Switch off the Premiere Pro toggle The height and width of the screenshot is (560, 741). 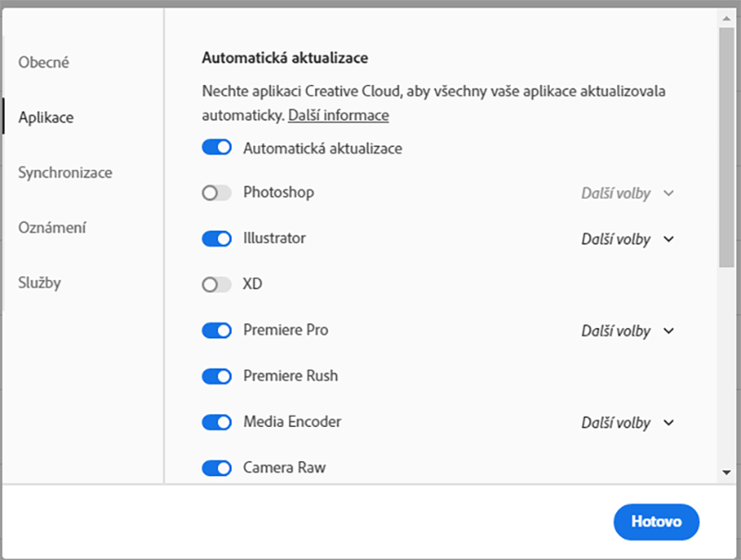216,331
